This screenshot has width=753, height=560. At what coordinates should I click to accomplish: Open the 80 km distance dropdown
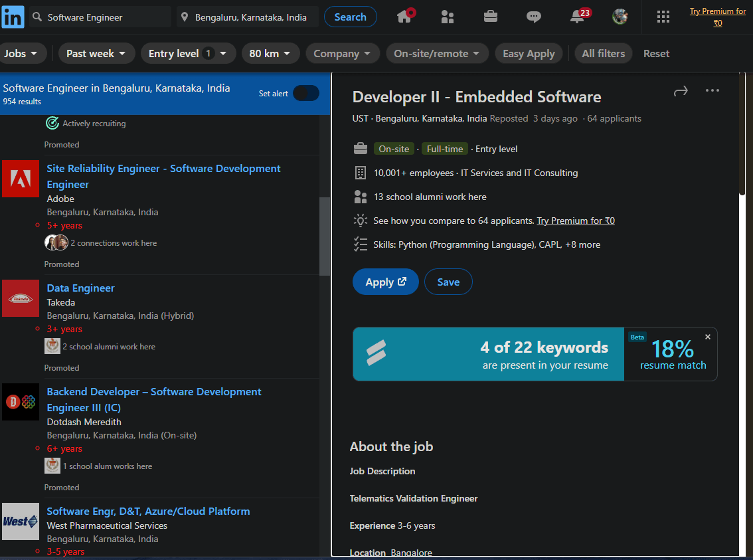(x=270, y=54)
